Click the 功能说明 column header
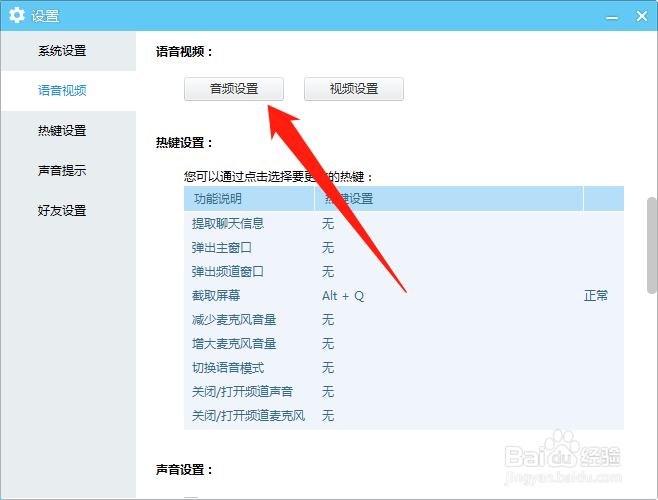 coord(249,199)
